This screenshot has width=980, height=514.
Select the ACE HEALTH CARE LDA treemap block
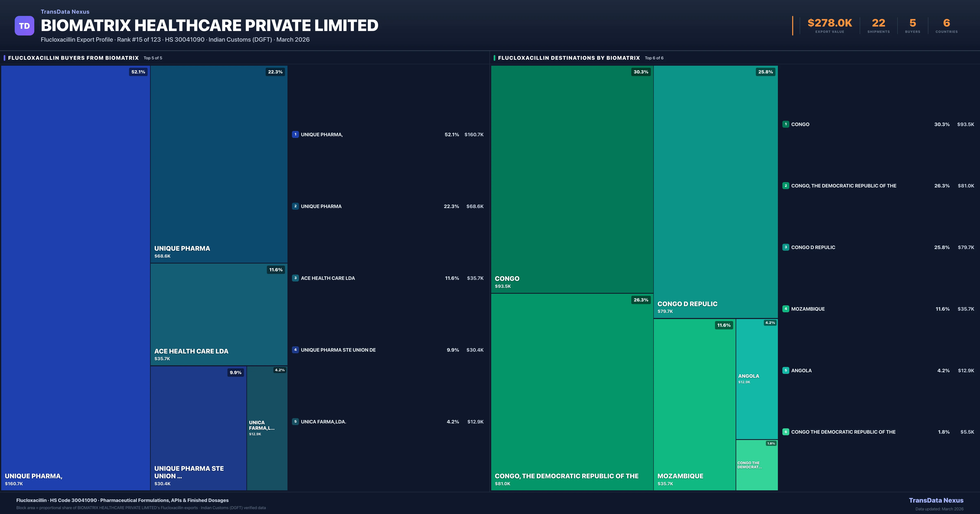[219, 314]
